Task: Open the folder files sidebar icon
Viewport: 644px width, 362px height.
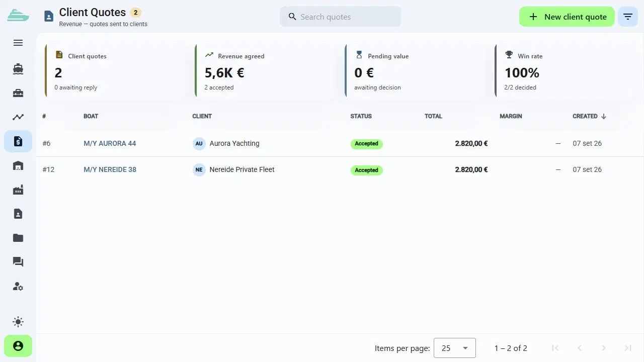Action: 18,238
